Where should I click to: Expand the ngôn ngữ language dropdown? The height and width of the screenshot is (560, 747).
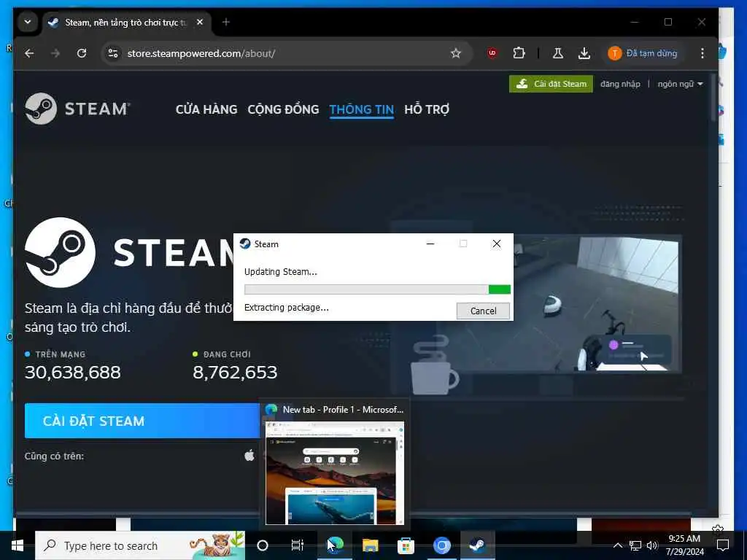pos(681,84)
